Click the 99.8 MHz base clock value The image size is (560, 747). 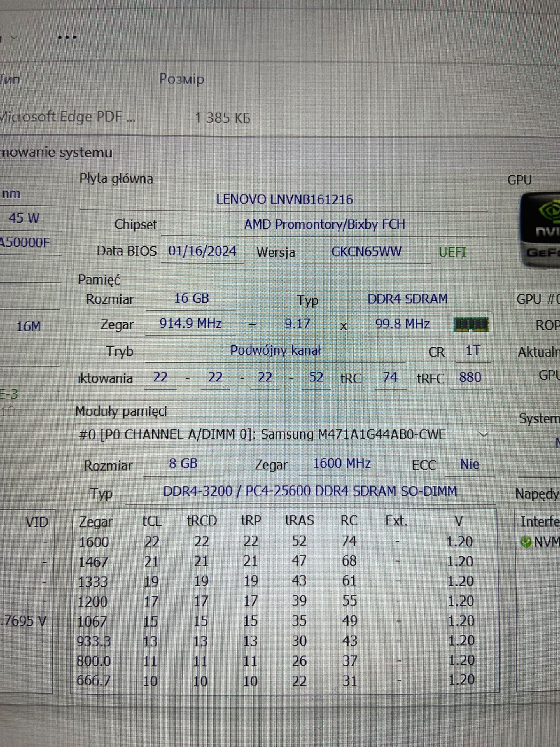(402, 324)
